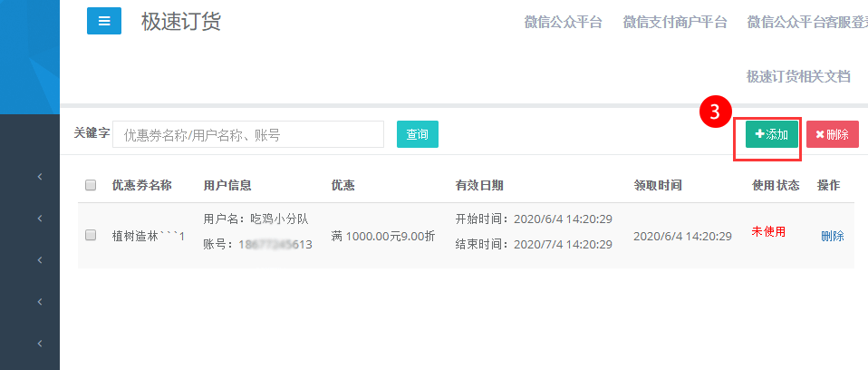Click the 有效日期 column header

tap(479, 186)
